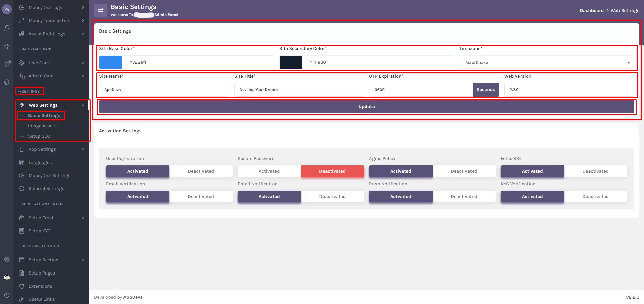Deactivate Agree Policy
Viewport: 644px width, 304px height.
pyautogui.click(x=464, y=171)
